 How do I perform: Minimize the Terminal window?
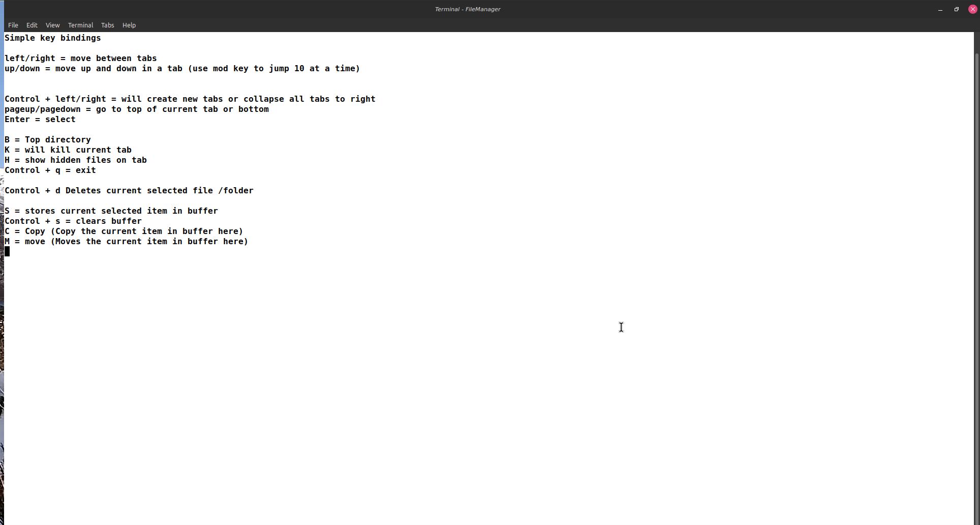[940, 9]
